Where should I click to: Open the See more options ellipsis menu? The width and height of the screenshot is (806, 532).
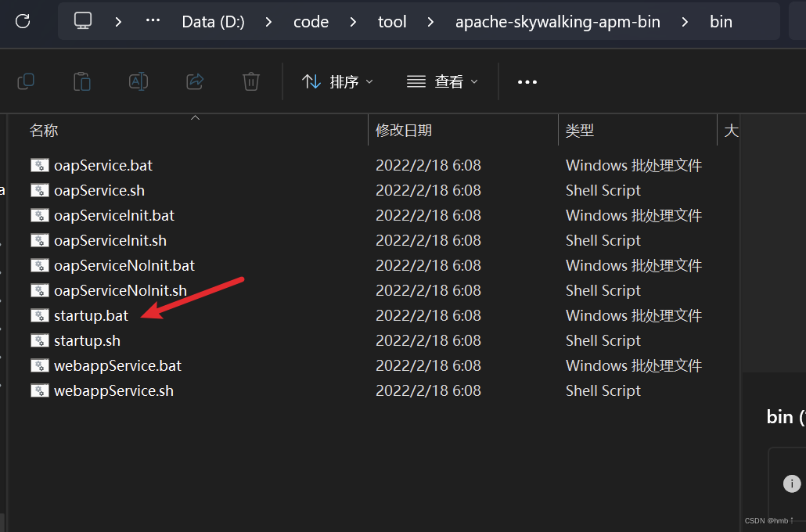pos(527,81)
